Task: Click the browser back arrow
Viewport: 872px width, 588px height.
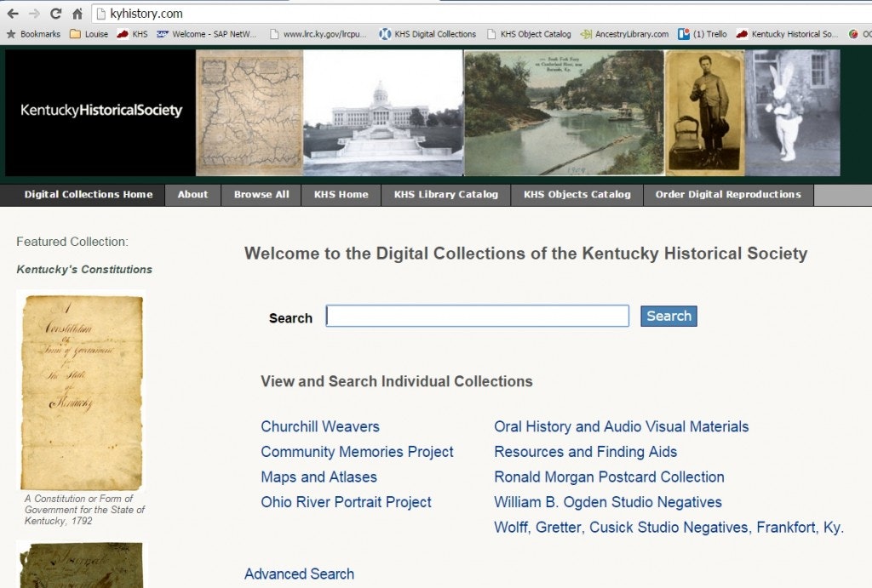Action: click(12, 14)
